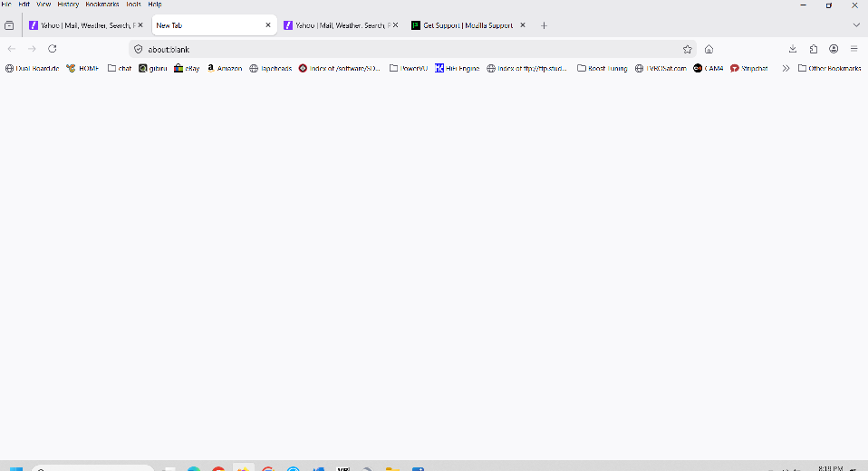The height and width of the screenshot is (471, 868).
Task: Go back one page
Action: point(12,49)
